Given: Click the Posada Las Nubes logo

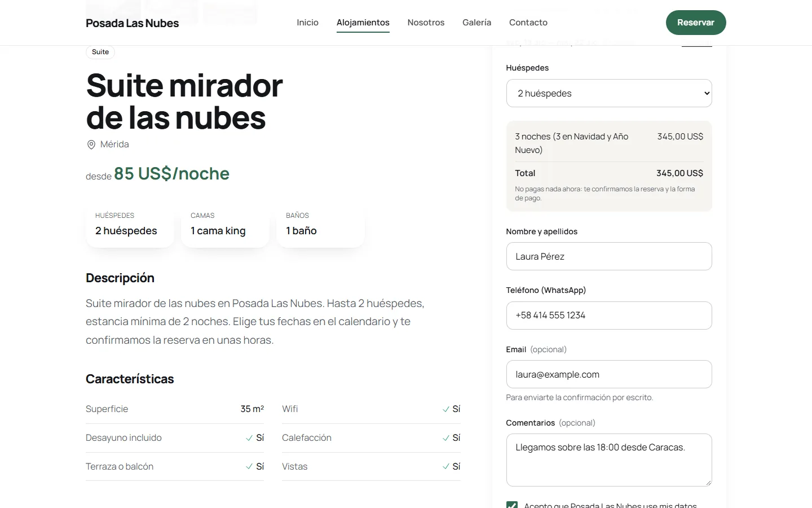Looking at the screenshot, I should tap(132, 23).
